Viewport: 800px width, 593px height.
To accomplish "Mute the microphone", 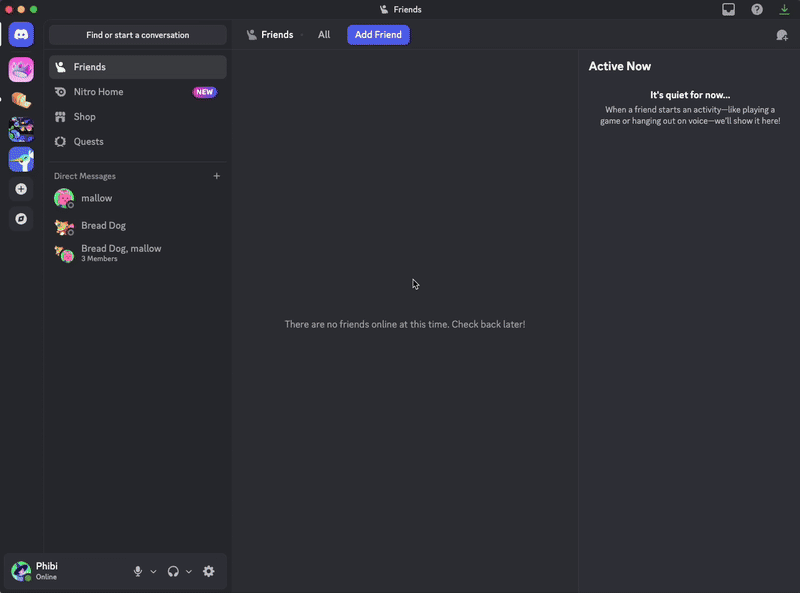I will click(138, 571).
